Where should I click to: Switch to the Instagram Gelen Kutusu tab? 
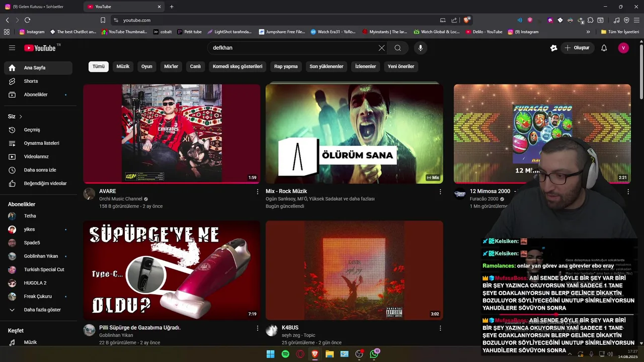(40, 7)
